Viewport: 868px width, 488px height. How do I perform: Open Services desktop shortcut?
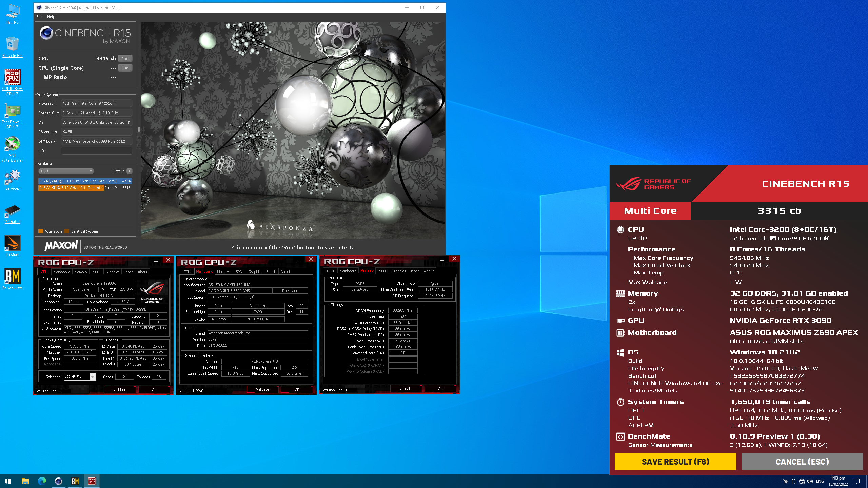(12, 180)
